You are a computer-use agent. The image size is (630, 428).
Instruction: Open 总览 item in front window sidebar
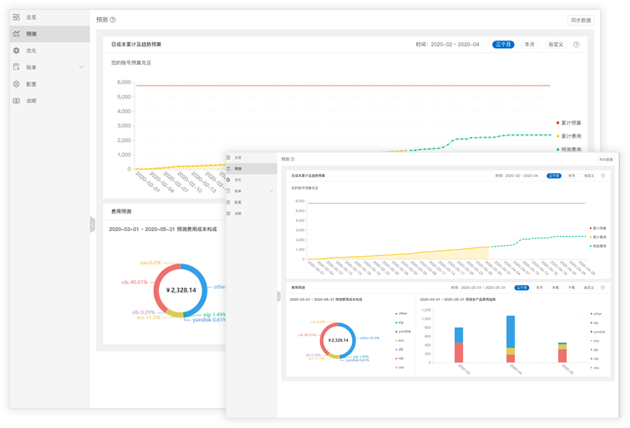click(251, 158)
